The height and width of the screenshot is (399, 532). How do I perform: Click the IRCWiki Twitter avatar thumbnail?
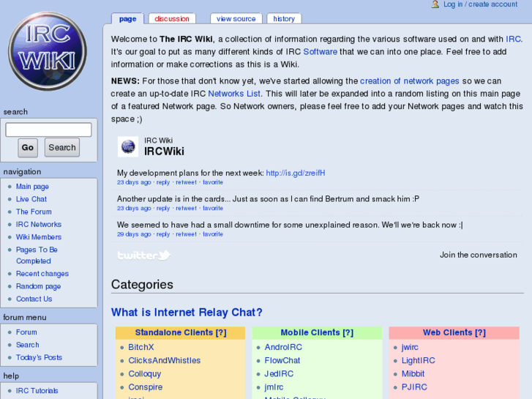128,146
